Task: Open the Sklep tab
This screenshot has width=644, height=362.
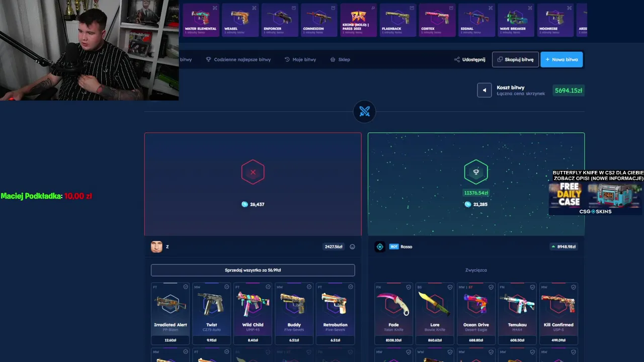Action: click(340, 59)
